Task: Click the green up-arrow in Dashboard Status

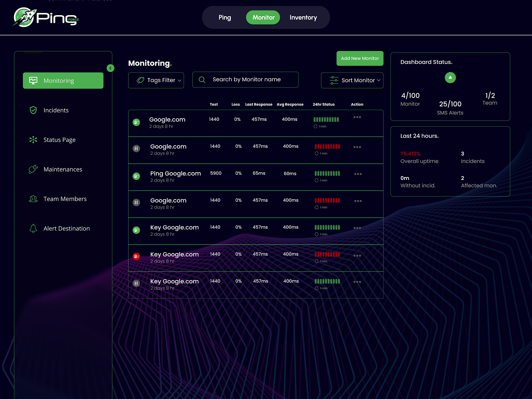Action: coord(450,78)
